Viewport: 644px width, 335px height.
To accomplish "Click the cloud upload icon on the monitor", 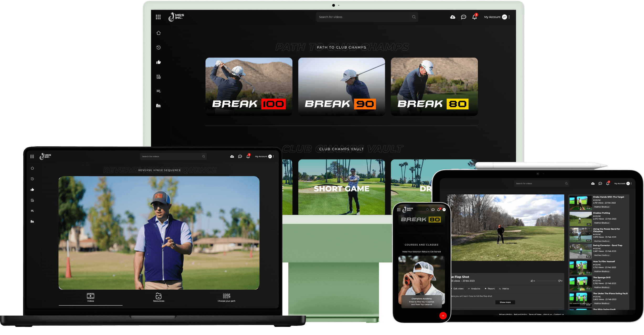I will tap(453, 17).
